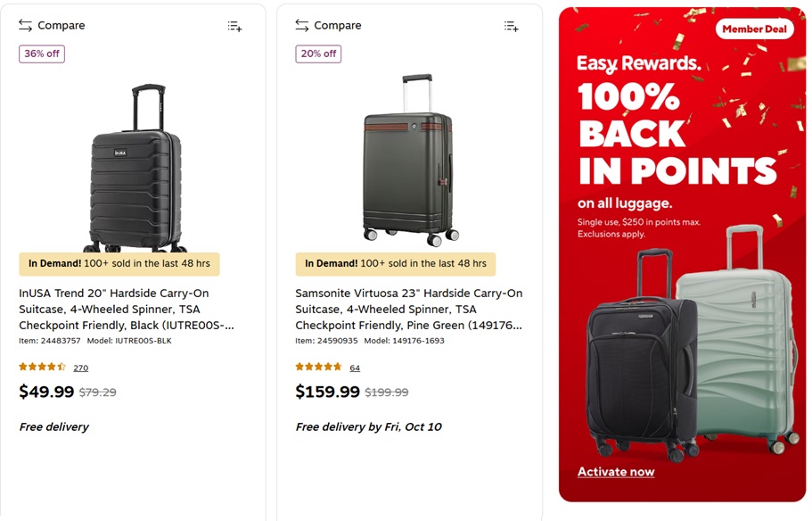Viewport: 812px width, 521px height.
Task: Open the InUSA Trend black suitcase image
Action: (x=135, y=168)
